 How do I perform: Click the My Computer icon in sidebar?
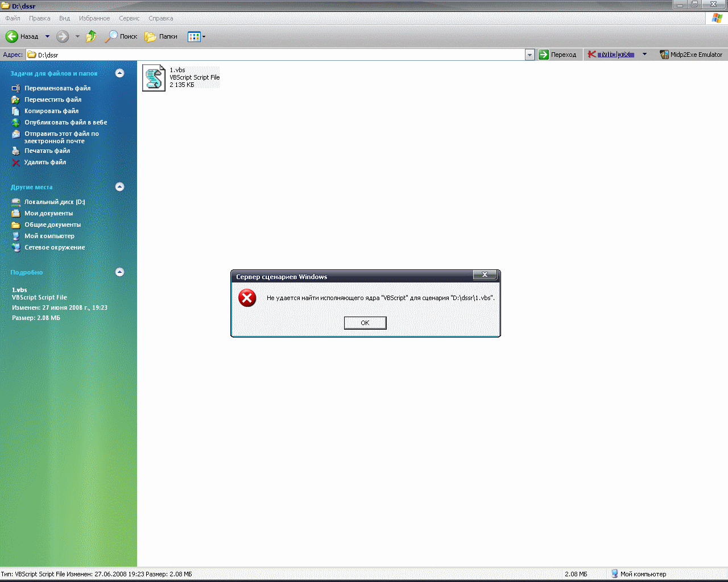pyautogui.click(x=16, y=236)
